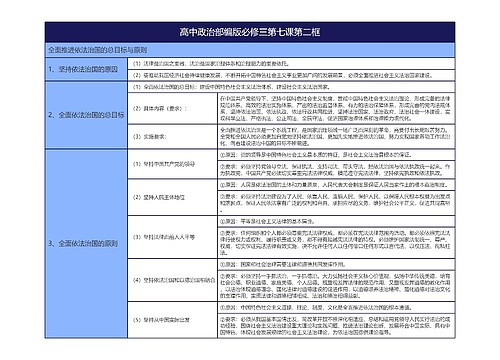500x360 pixels.
Task: Click ②要求 paragraph beginning 必须从我国基本国情出发
Action: pos(336,326)
